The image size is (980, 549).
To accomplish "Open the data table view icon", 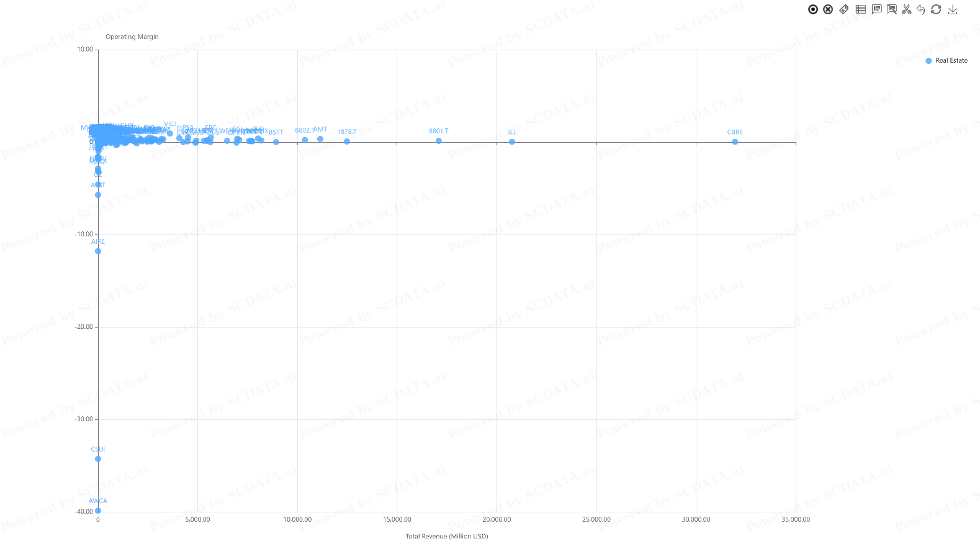I will point(860,9).
